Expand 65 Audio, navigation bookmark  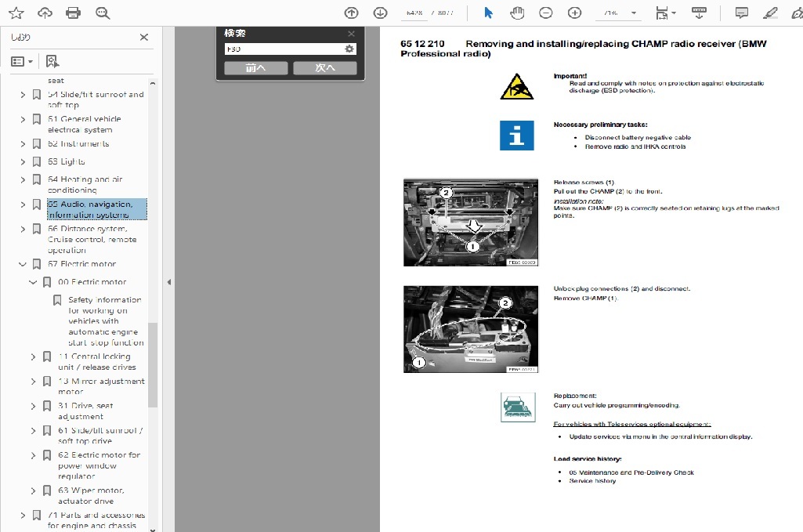[x=23, y=204]
